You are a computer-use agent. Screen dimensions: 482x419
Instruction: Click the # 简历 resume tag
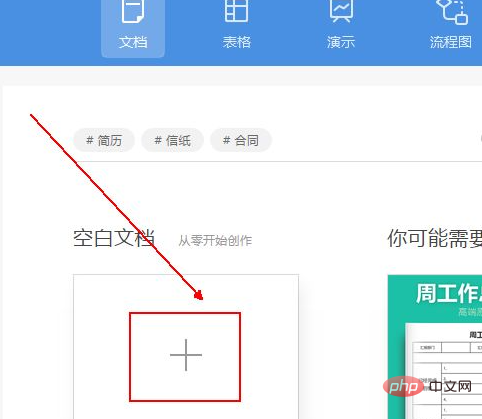[x=104, y=140]
